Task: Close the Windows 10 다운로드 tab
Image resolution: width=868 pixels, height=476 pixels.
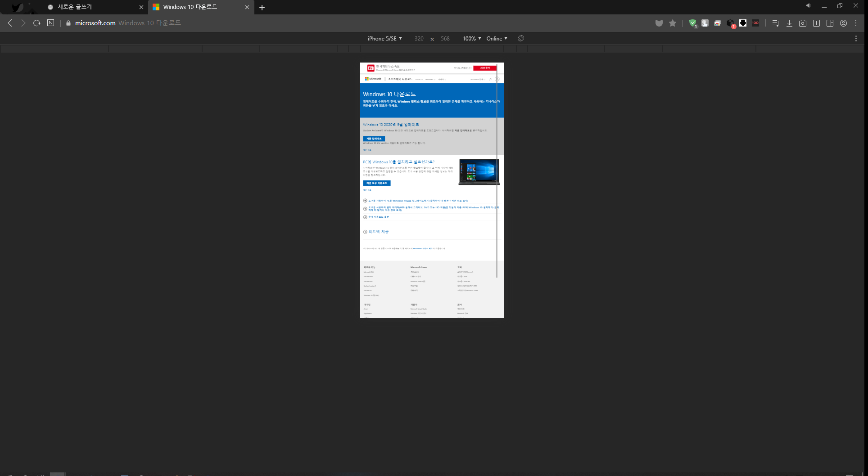Action: (247, 7)
